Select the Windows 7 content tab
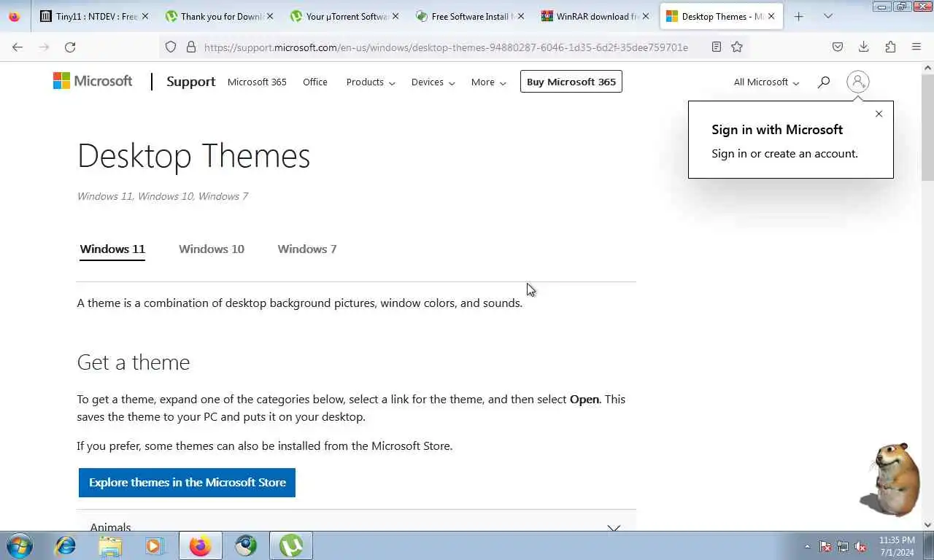This screenshot has width=934, height=560. 307,249
